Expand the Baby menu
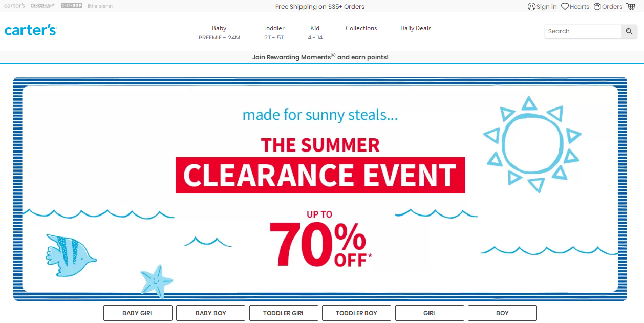Viewport: 644px width, 323px height. click(x=219, y=29)
